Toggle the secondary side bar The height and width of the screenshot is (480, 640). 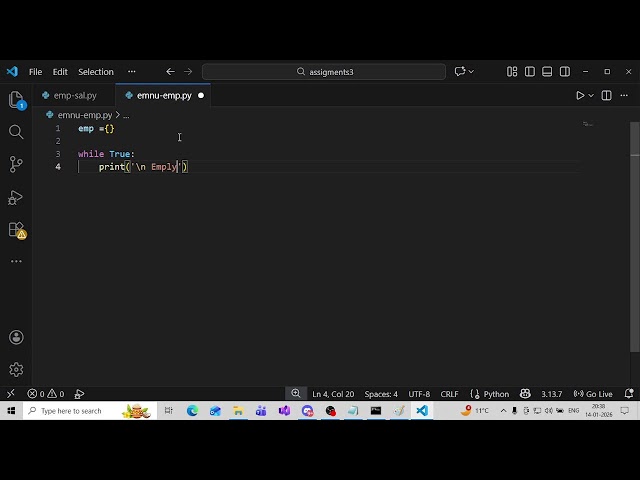(565, 71)
